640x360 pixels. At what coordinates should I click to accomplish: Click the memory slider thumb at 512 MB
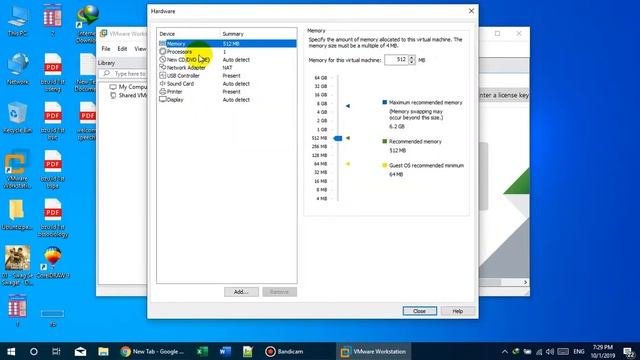point(338,138)
